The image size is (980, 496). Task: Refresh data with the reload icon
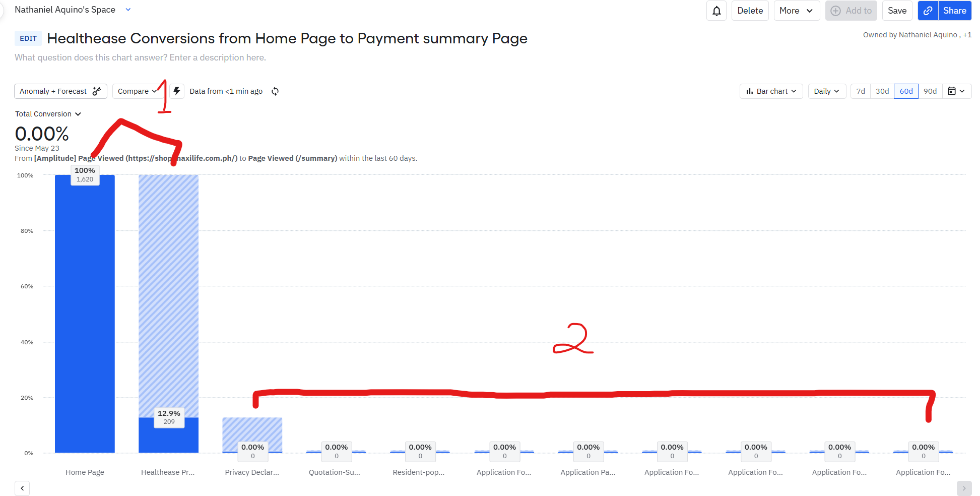point(275,91)
